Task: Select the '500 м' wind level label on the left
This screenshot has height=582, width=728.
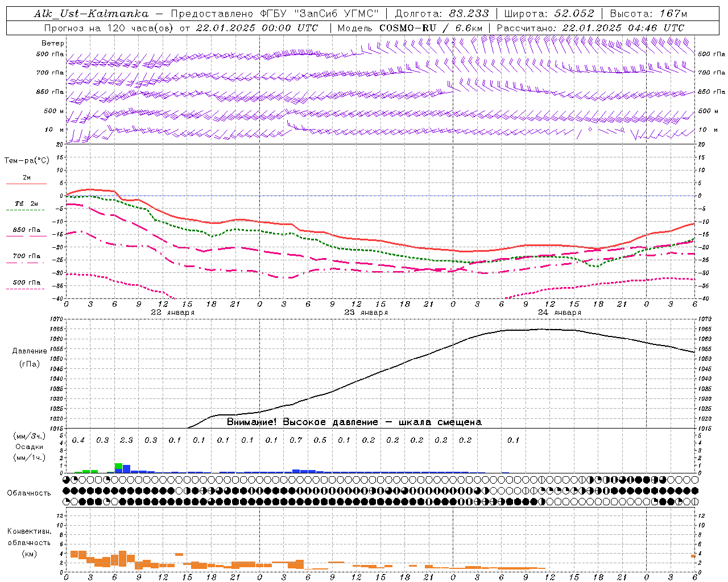Action: coord(54,111)
